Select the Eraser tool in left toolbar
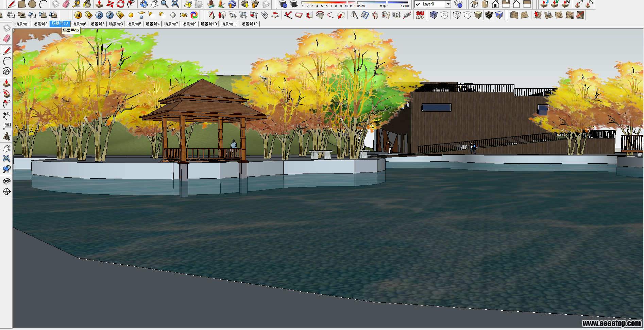 coord(6,38)
